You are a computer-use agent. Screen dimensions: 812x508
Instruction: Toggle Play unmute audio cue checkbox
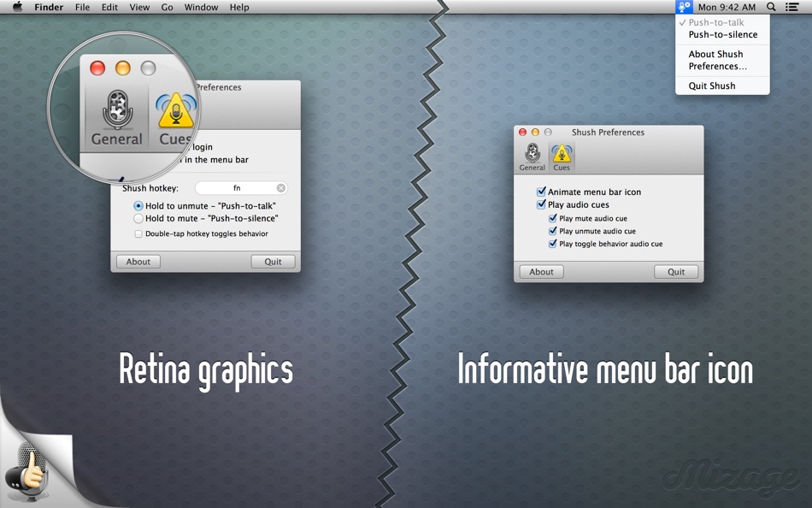click(x=552, y=231)
